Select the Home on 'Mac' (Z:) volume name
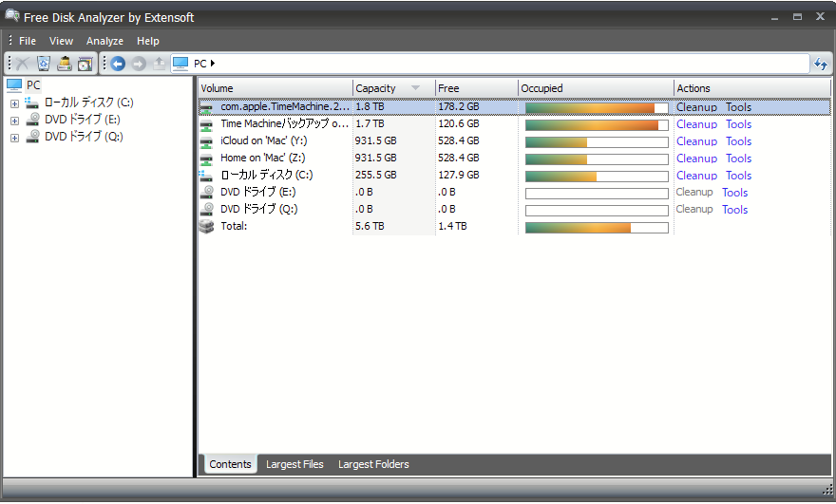836x504 pixels. pos(262,158)
